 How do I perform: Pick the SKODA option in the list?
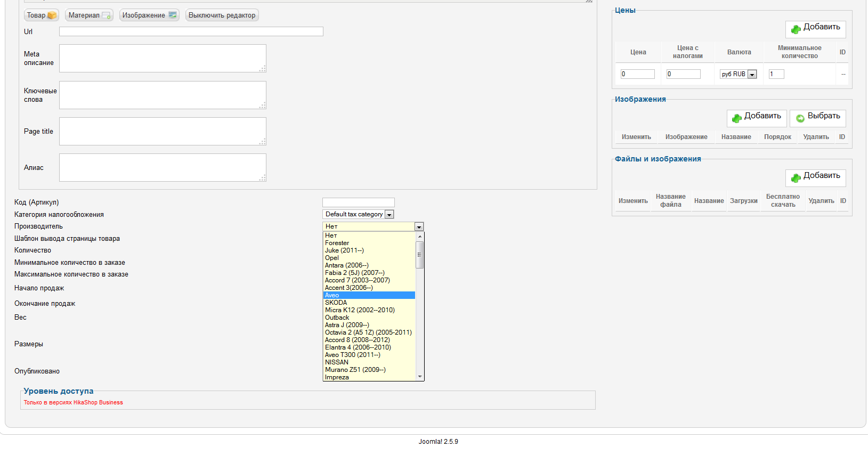pyautogui.click(x=336, y=303)
